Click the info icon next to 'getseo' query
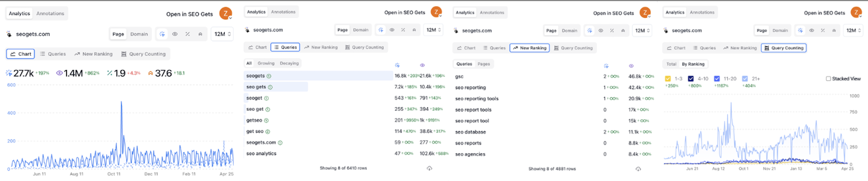 coord(266,120)
